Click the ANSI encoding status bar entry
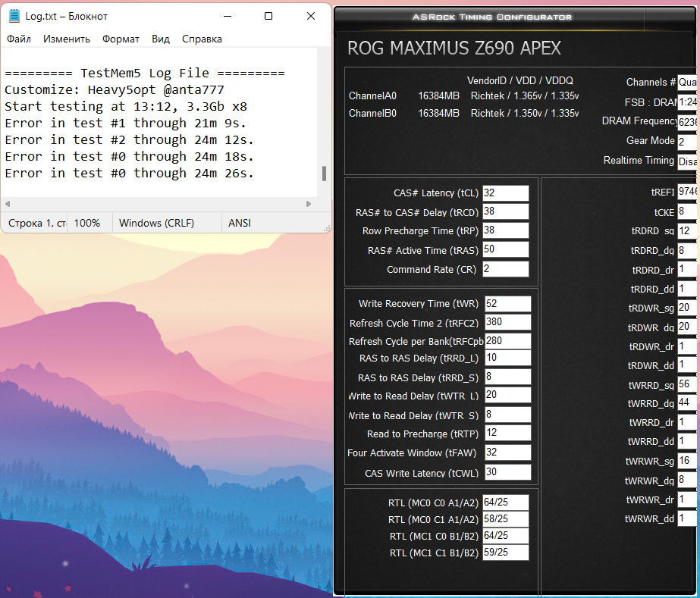 coord(240,223)
